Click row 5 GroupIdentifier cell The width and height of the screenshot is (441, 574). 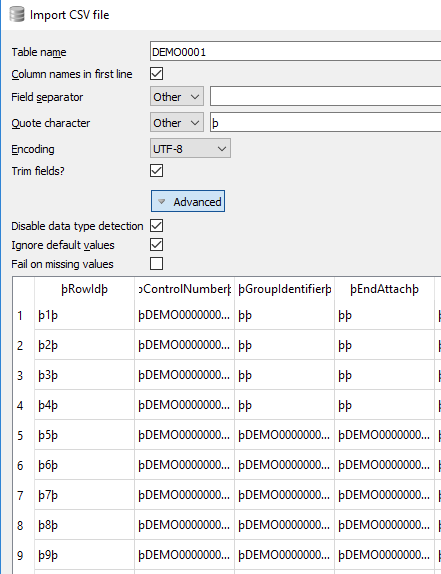click(284, 435)
